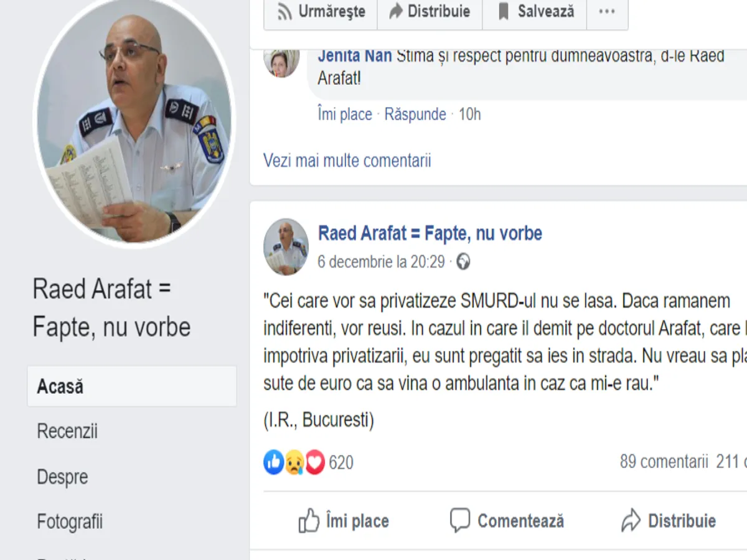Open the three-dots more options menu

click(607, 11)
